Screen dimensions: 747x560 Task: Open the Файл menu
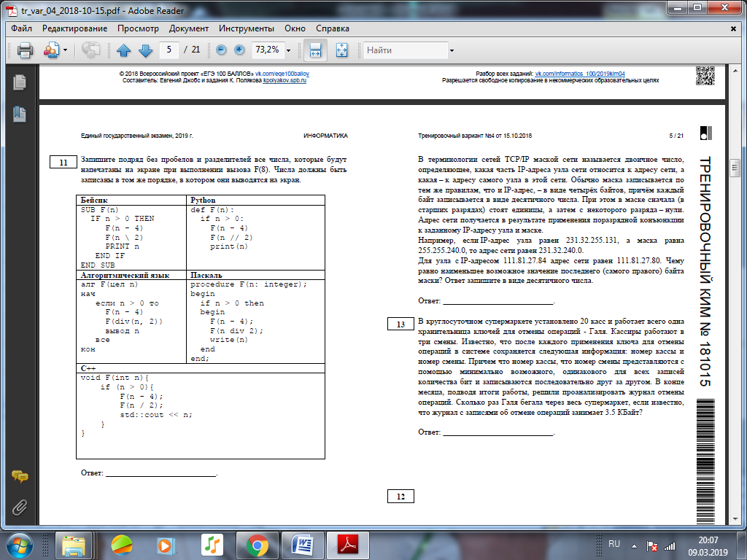point(21,28)
